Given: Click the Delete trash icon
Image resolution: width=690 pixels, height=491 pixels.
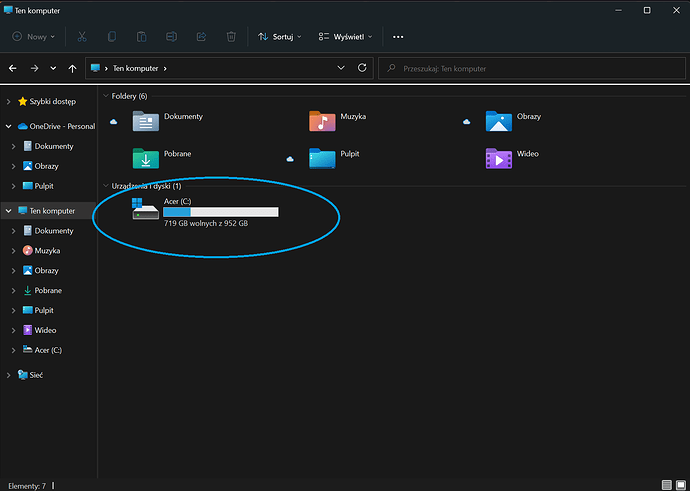Looking at the screenshot, I should click(x=231, y=37).
